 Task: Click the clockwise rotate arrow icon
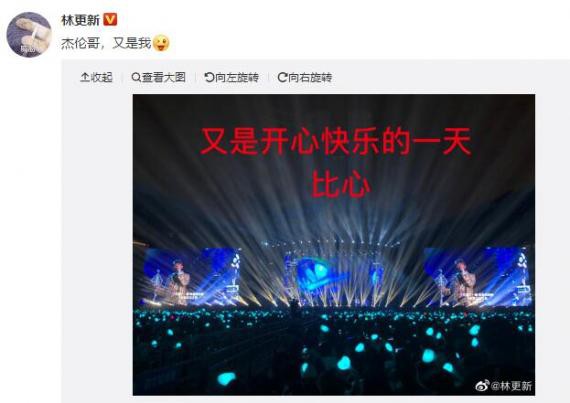(x=282, y=77)
